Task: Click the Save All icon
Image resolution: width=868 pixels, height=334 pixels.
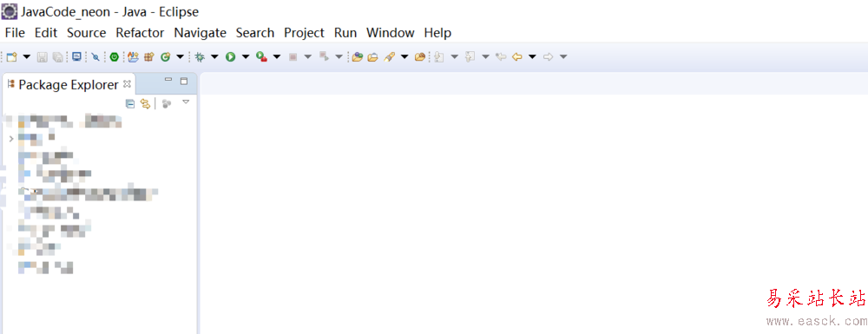Action: pos(57,56)
